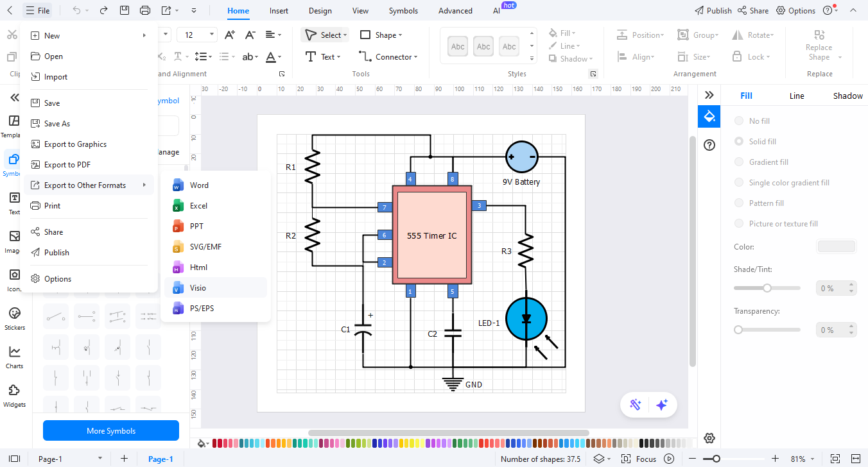Open the Widgets panel in sidebar
This screenshot has height=467, width=868.
click(14, 395)
